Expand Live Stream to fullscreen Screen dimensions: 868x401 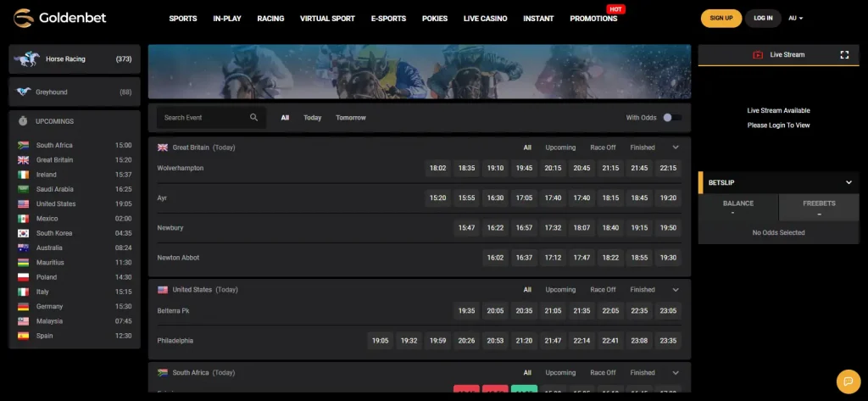(x=844, y=55)
